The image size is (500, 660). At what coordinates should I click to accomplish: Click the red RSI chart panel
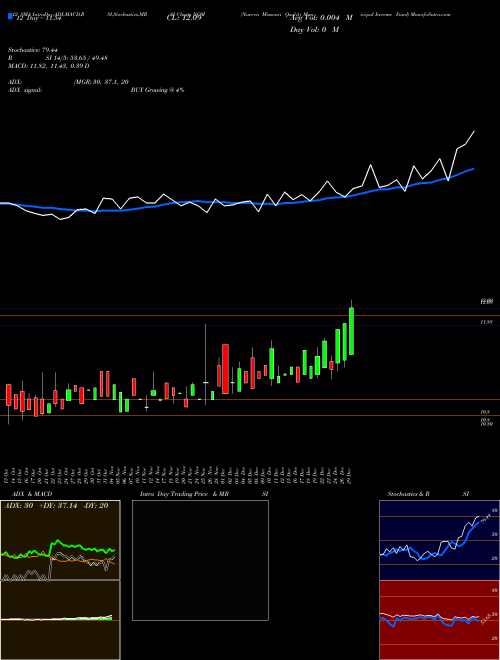click(439, 620)
